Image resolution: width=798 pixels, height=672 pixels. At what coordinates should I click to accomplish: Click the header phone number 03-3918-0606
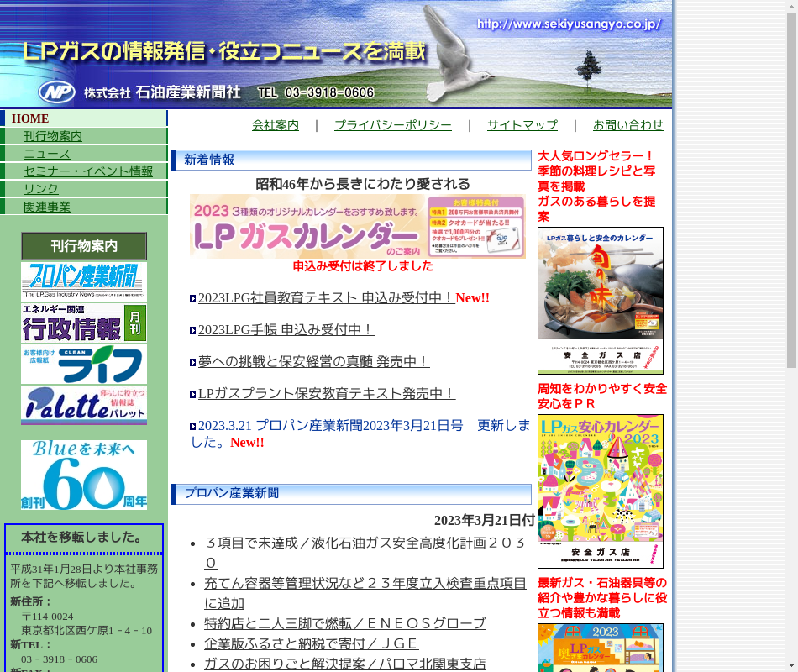pyautogui.click(x=329, y=92)
